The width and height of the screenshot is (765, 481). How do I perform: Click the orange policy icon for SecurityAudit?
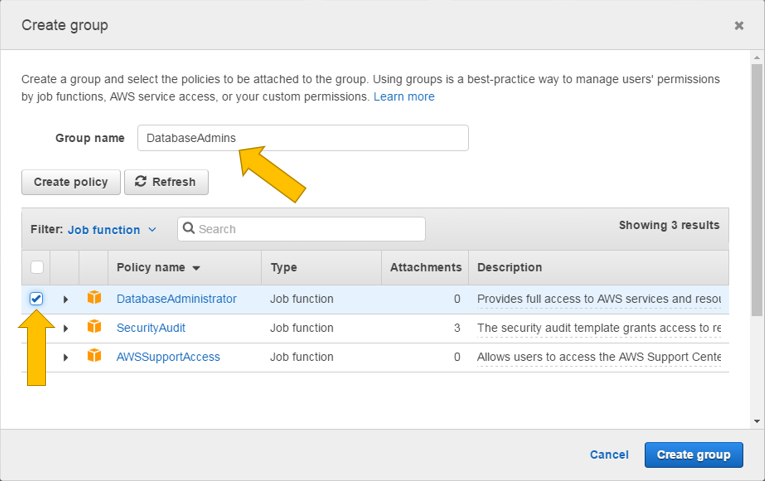tap(94, 326)
